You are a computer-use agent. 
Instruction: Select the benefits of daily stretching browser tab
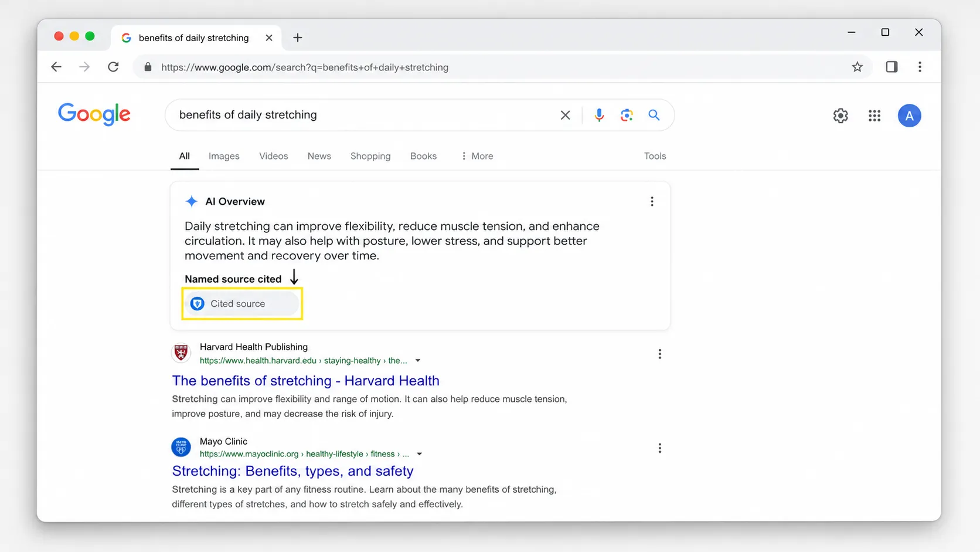pyautogui.click(x=196, y=38)
